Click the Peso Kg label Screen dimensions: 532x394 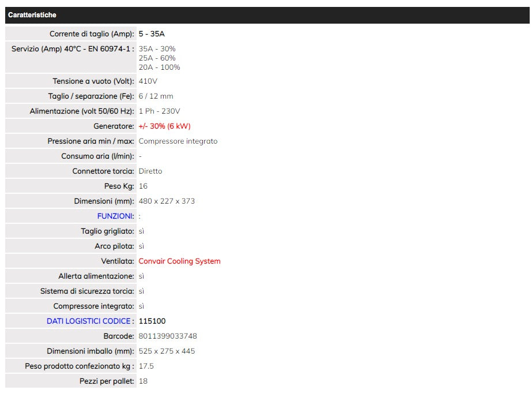point(119,186)
